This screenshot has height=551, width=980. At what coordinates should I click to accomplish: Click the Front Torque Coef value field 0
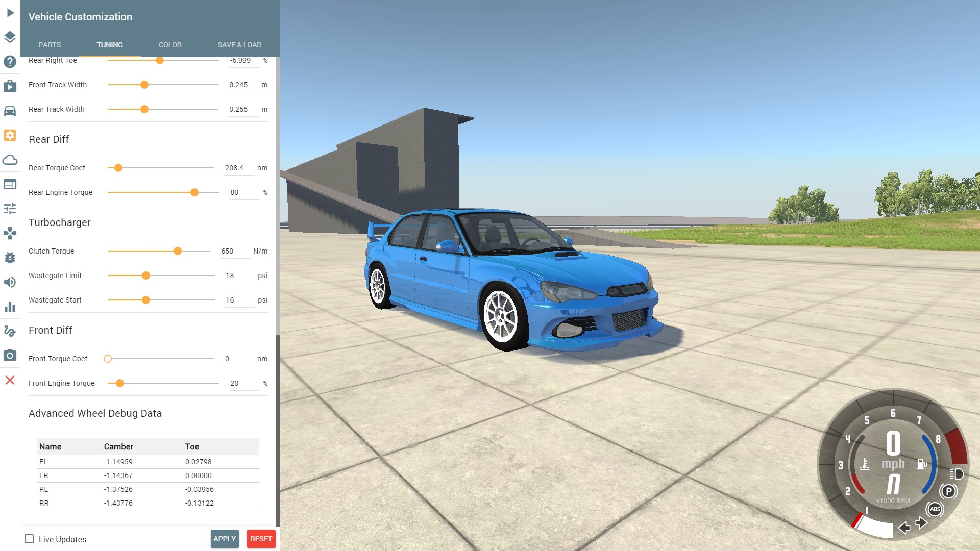point(239,359)
